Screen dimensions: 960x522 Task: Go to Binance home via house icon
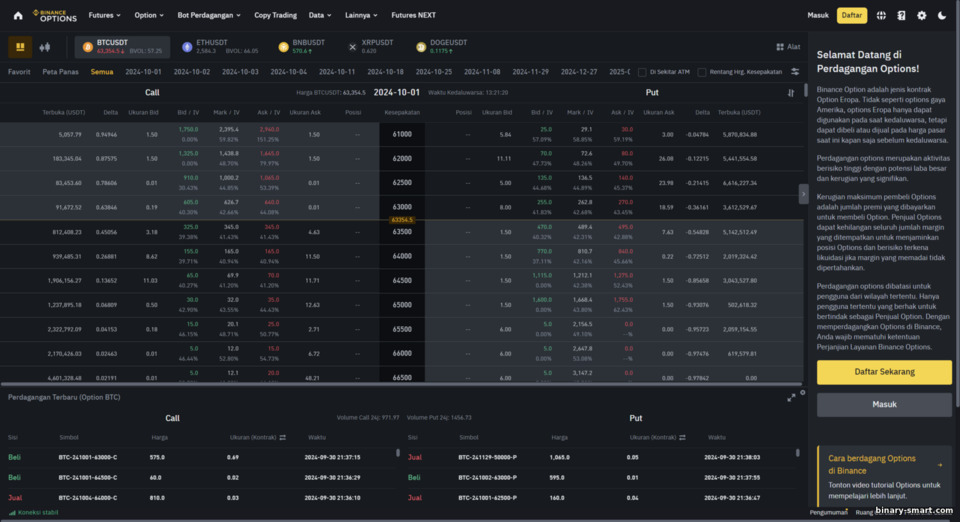pos(18,15)
